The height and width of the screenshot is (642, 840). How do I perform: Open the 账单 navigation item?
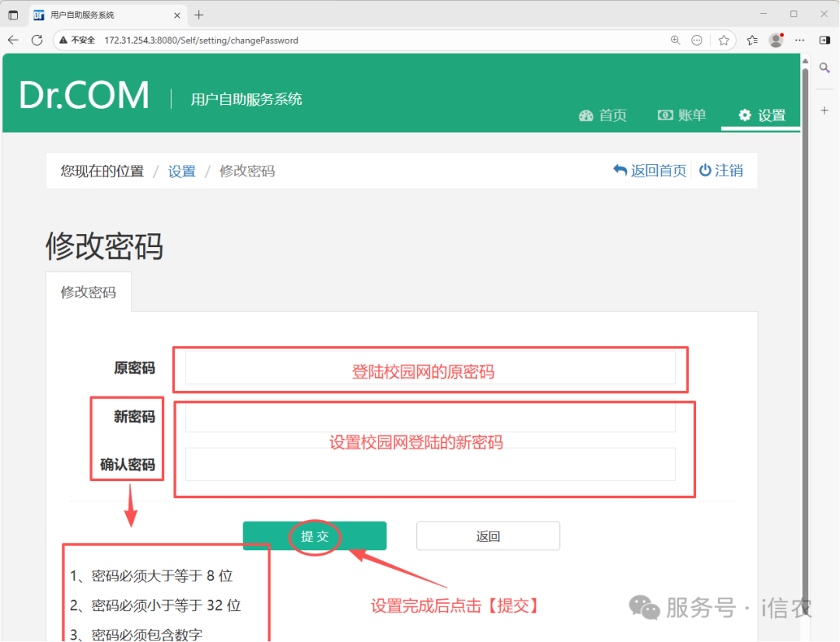[x=682, y=116]
